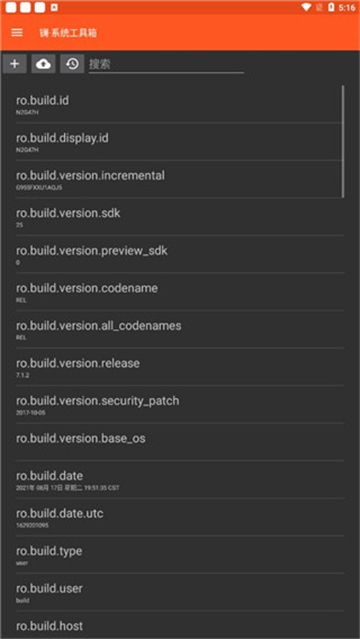
Task: Select the ro.build.host entry
Action: (x=179, y=625)
